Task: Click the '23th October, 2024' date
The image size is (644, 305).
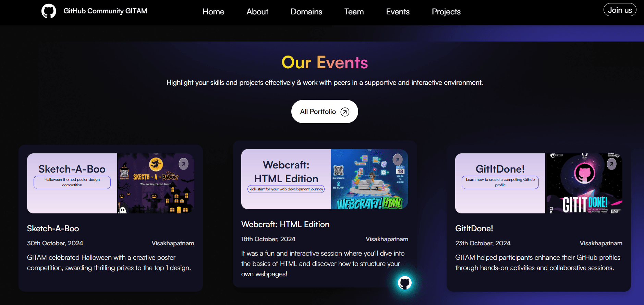Action: tap(483, 243)
